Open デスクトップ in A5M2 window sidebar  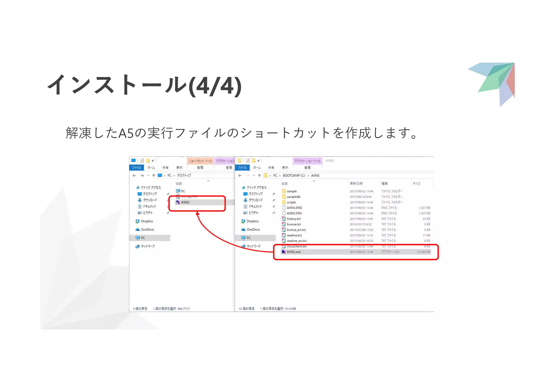pos(253,194)
